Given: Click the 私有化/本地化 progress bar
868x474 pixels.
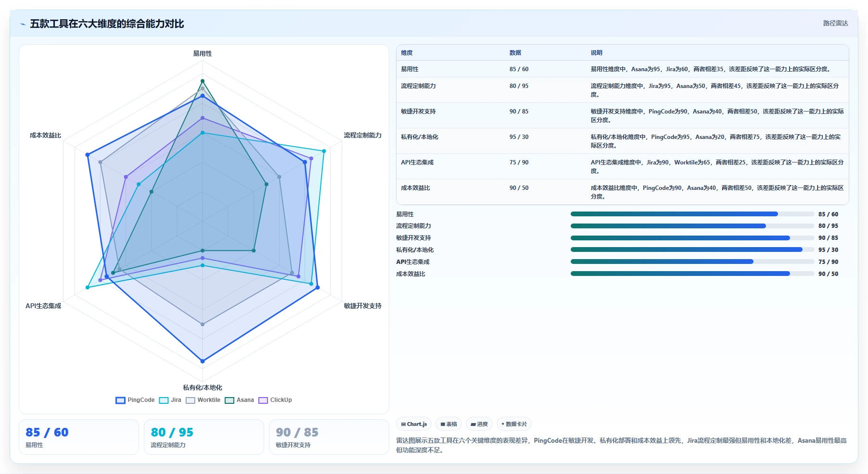Looking at the screenshot, I should coord(692,249).
